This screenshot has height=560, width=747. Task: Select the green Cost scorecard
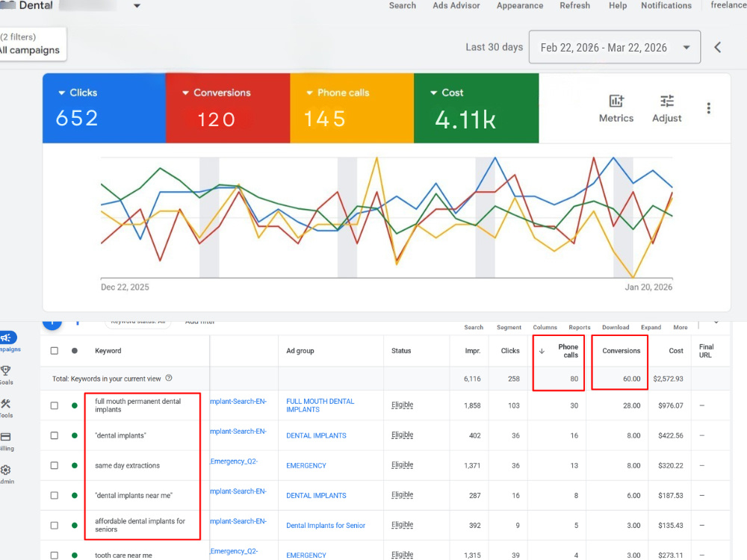pyautogui.click(x=477, y=108)
